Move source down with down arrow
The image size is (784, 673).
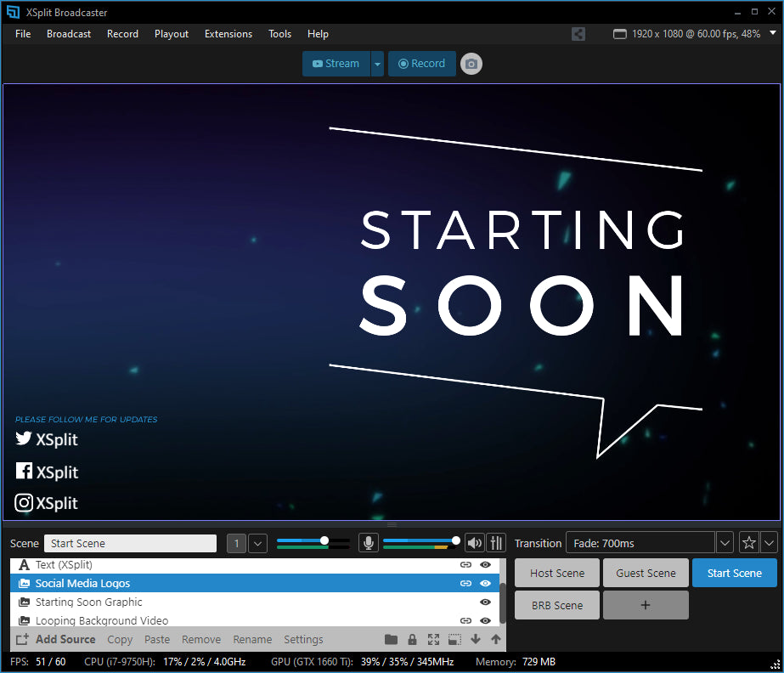476,640
